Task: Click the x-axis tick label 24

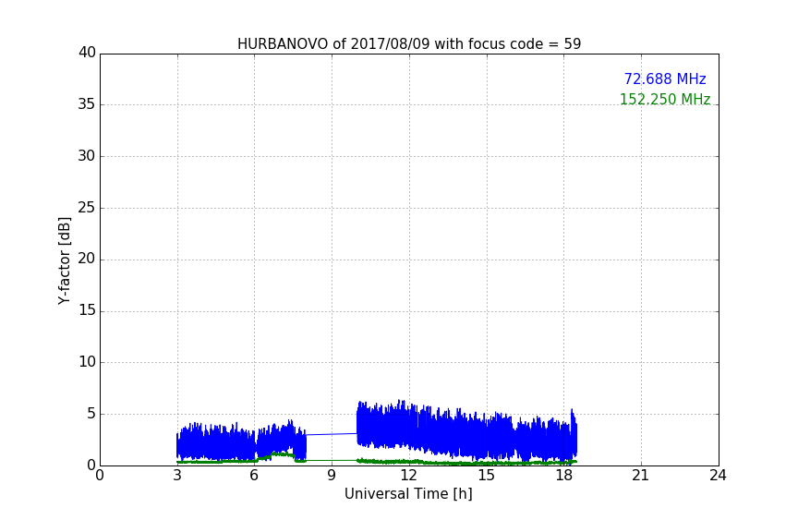Action: (x=719, y=476)
